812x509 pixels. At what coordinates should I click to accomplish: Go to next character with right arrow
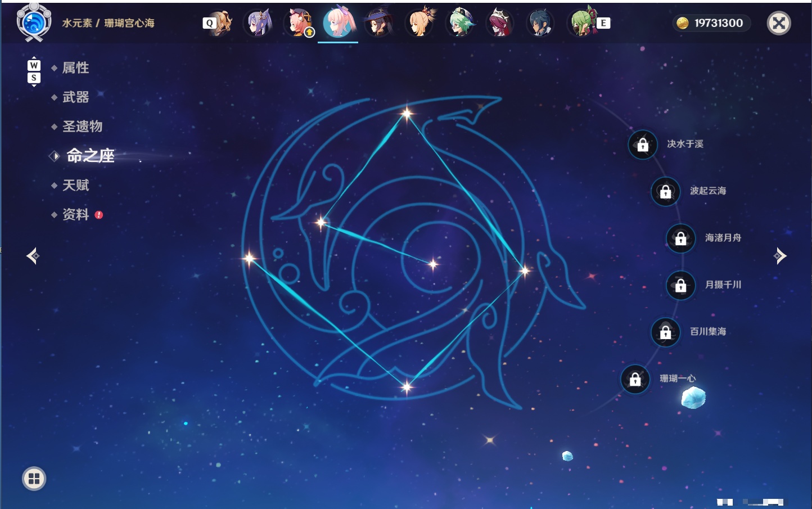(780, 256)
